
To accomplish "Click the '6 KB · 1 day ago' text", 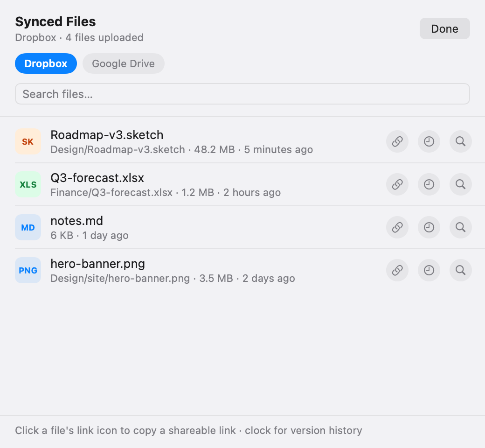I will click(x=90, y=235).
